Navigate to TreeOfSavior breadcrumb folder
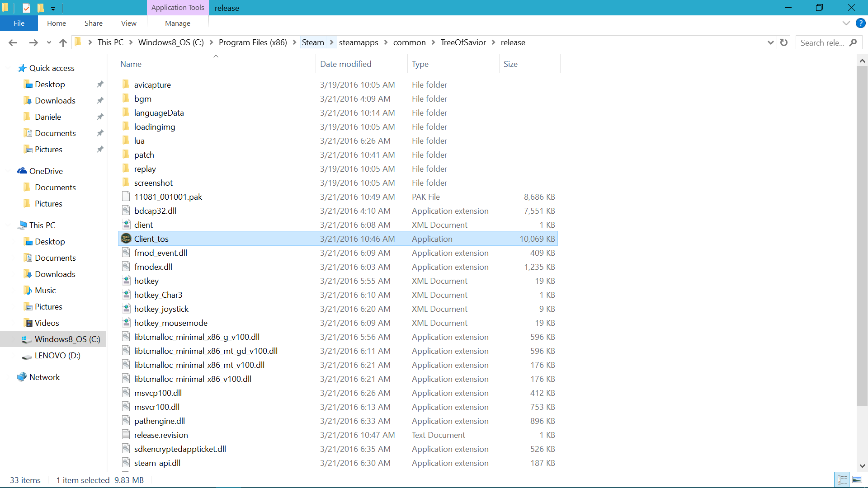The height and width of the screenshot is (488, 868). point(463,42)
